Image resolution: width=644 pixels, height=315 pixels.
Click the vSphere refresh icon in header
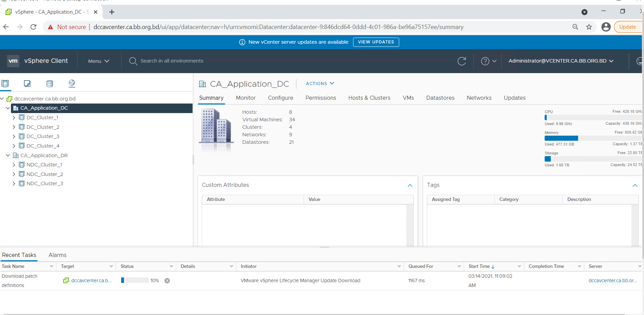[x=462, y=61]
